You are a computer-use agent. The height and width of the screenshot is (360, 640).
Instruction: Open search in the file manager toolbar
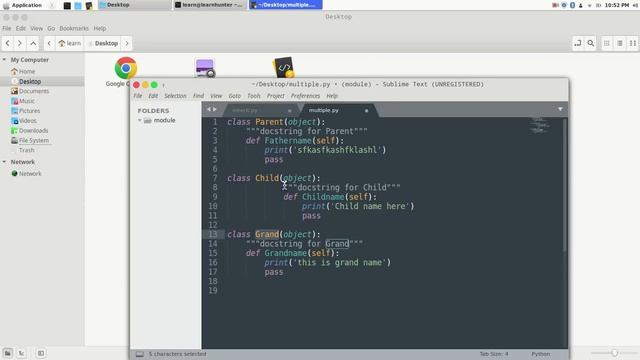[x=591, y=43]
